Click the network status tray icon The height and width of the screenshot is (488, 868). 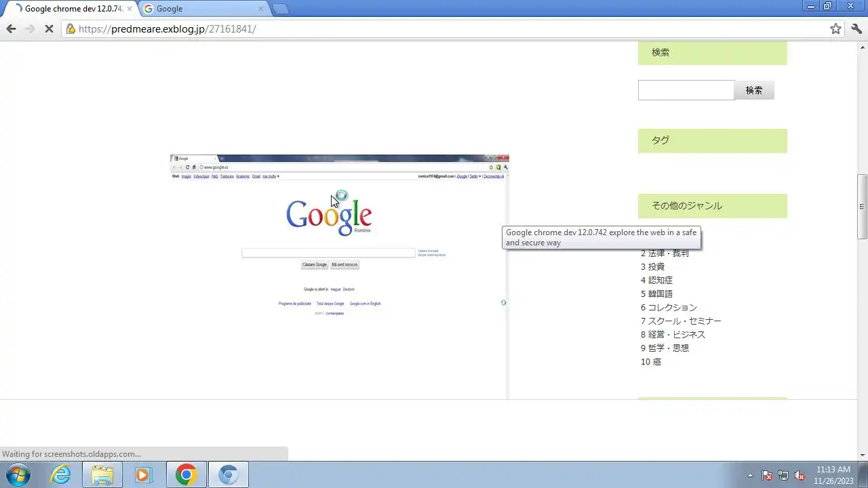click(x=783, y=475)
